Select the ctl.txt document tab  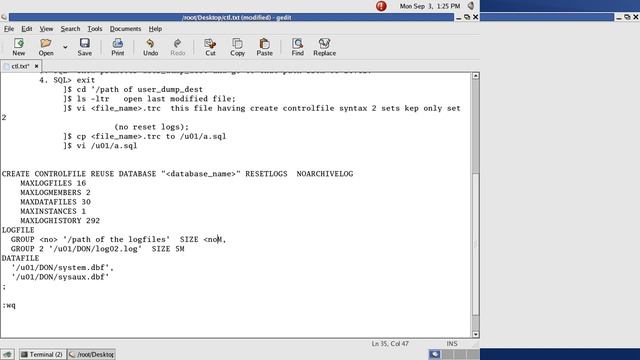[20, 66]
